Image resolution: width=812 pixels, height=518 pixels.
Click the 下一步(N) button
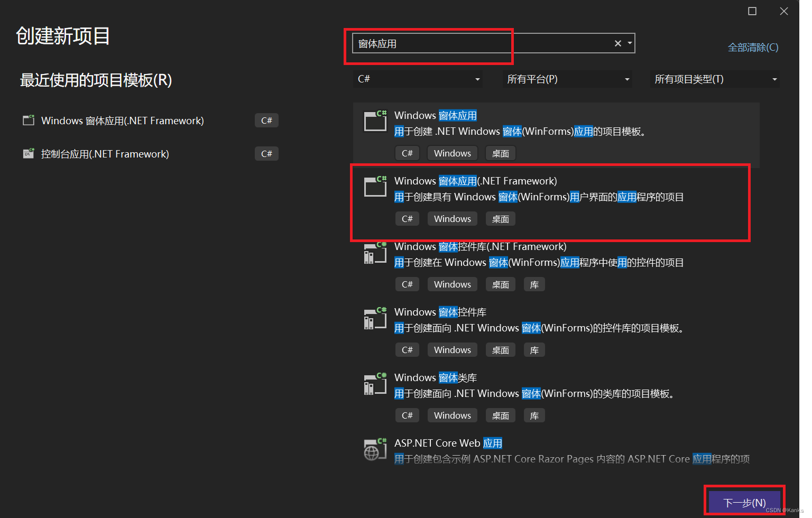(x=744, y=502)
